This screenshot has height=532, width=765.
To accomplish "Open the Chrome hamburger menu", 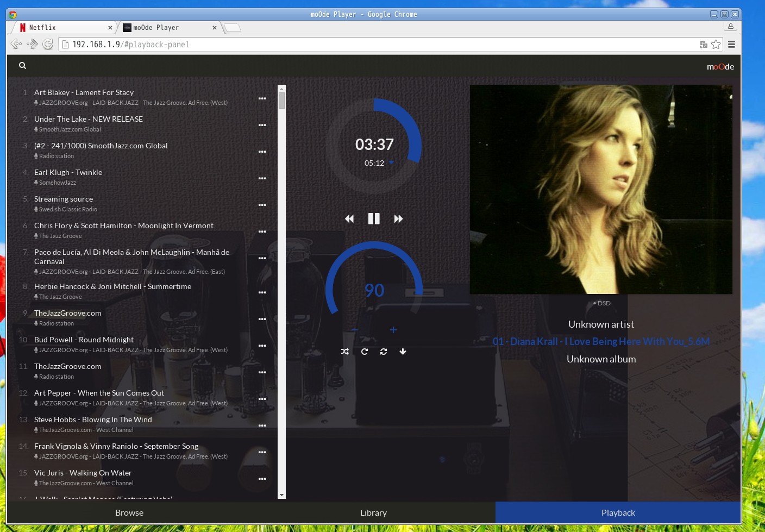I will tap(731, 45).
